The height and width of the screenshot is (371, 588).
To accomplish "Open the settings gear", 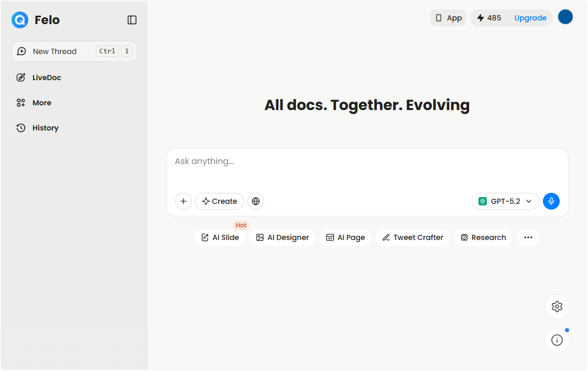I will coord(557,307).
